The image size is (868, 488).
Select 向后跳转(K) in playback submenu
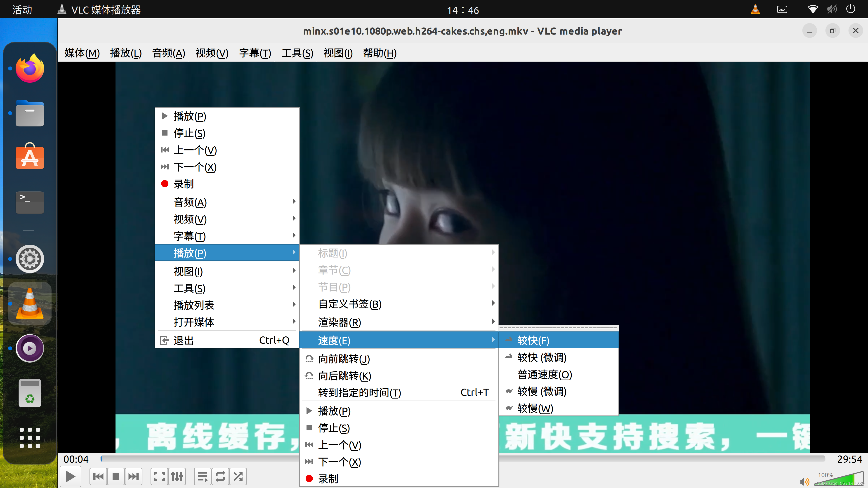pyautogui.click(x=399, y=375)
